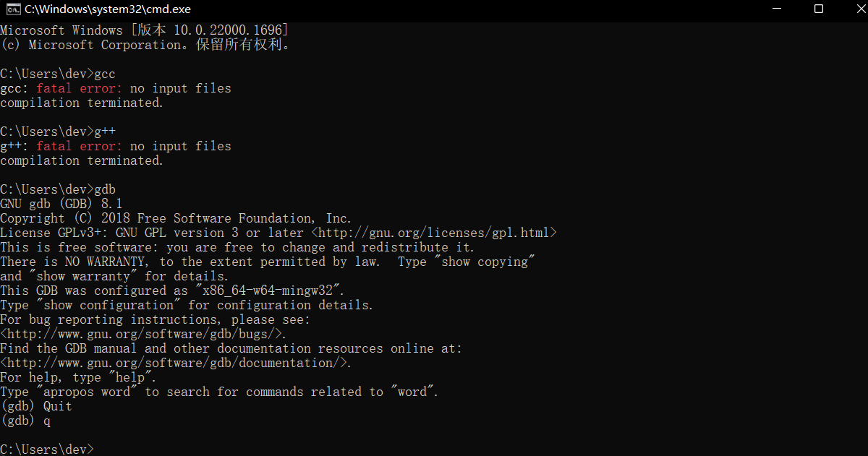Image resolution: width=868 pixels, height=456 pixels.
Task: Close the cmd.exe window
Action: 851,9
